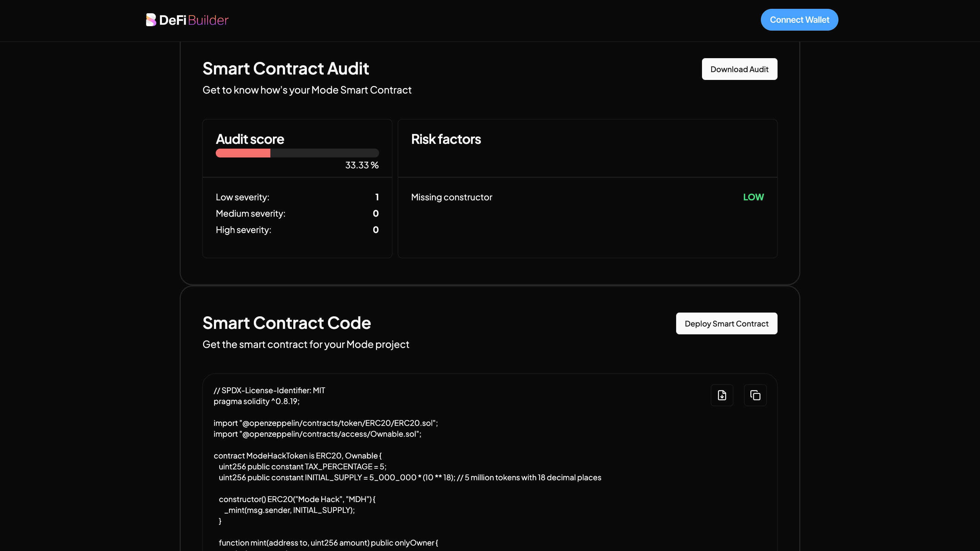This screenshot has width=980, height=551.
Task: Click the Risk factors heading
Action: point(446,139)
